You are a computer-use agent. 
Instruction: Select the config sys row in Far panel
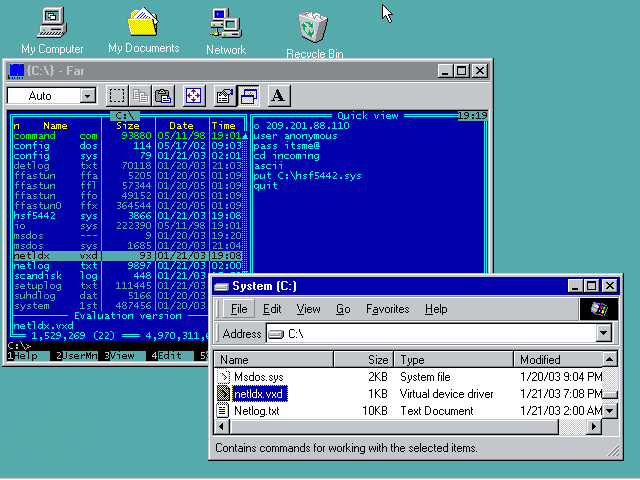pyautogui.click(x=127, y=156)
